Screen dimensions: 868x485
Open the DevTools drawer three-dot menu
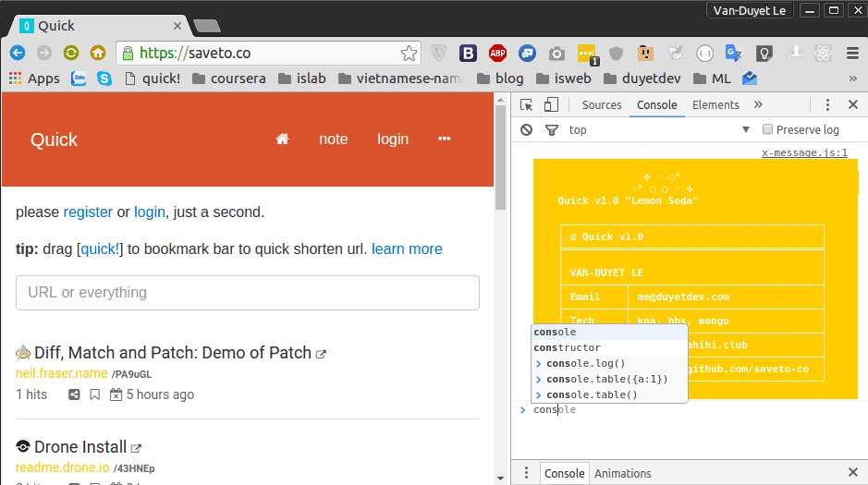tap(526, 473)
